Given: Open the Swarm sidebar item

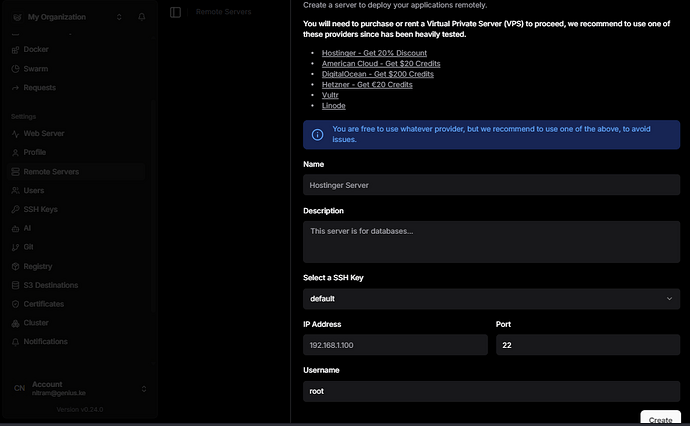Looking at the screenshot, I should (37, 68).
